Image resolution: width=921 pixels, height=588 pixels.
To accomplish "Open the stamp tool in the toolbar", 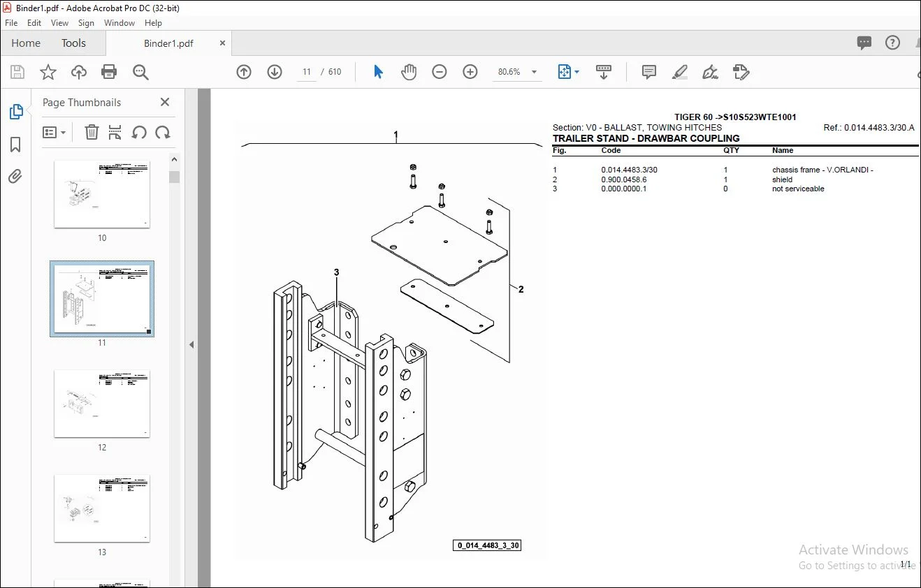I will [x=741, y=72].
